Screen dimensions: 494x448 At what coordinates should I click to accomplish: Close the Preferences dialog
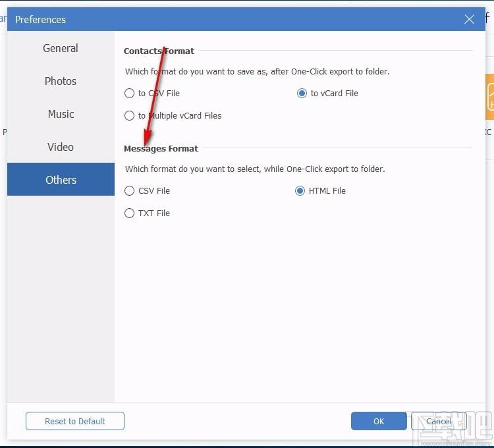tap(469, 20)
